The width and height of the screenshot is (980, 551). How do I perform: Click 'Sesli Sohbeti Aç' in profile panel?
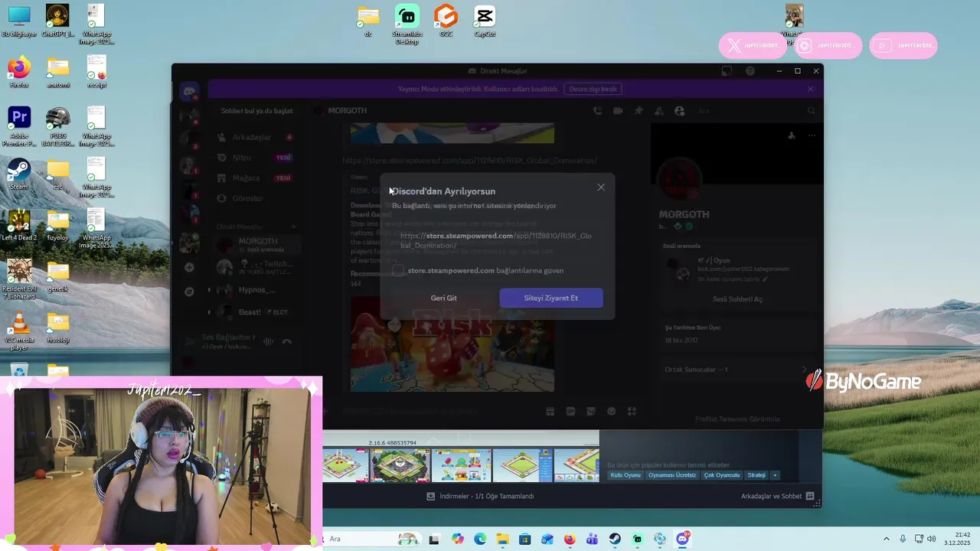(737, 299)
